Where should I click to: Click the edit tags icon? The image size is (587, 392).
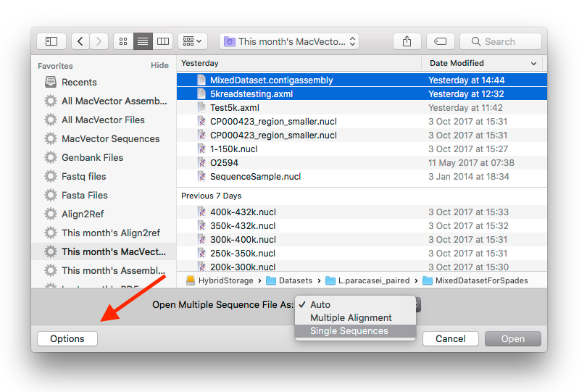441,41
